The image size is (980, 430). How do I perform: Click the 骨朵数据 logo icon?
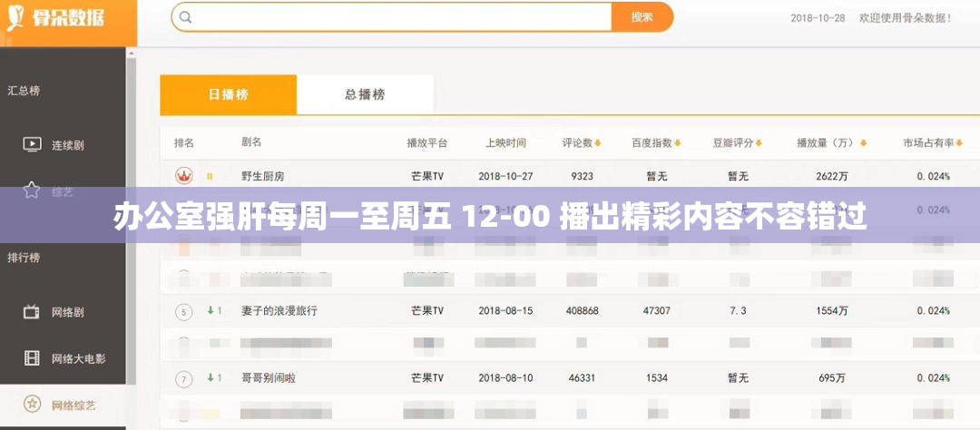pos(15,19)
